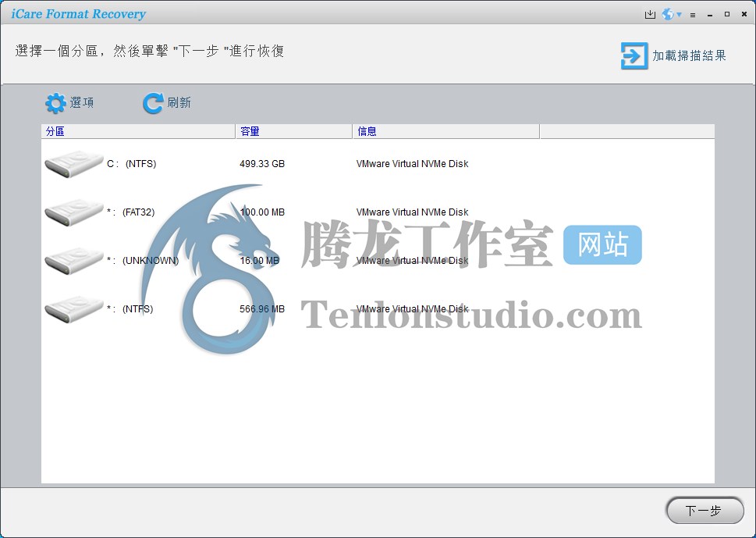The width and height of the screenshot is (756, 538).
Task: Select the C: (NTFS) drive icon
Action: click(74, 163)
